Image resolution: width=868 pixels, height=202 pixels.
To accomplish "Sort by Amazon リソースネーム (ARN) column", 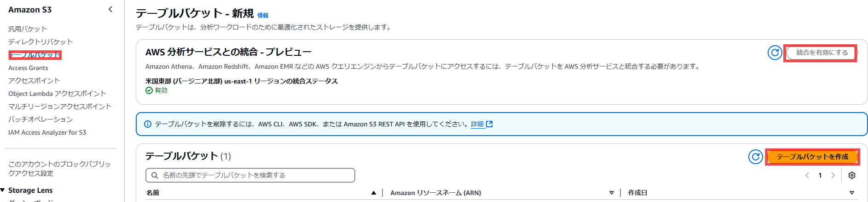I will tap(611, 193).
